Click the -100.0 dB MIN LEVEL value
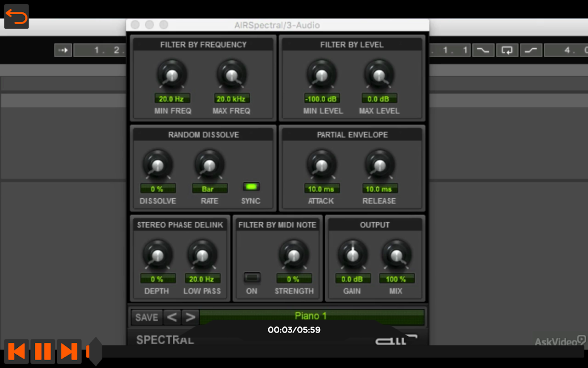Viewport: 588px width, 368px height. coord(322,98)
